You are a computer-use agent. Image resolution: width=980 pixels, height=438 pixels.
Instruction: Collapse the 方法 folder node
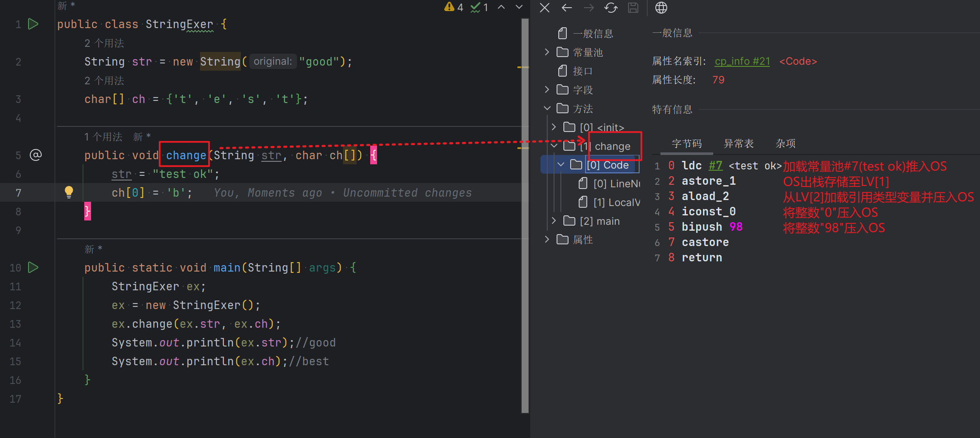pos(547,109)
